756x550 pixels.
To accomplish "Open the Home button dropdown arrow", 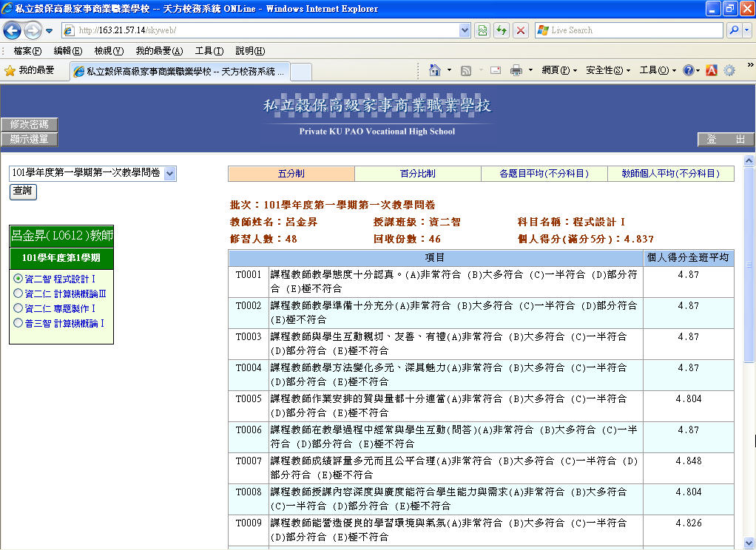I will 449,70.
